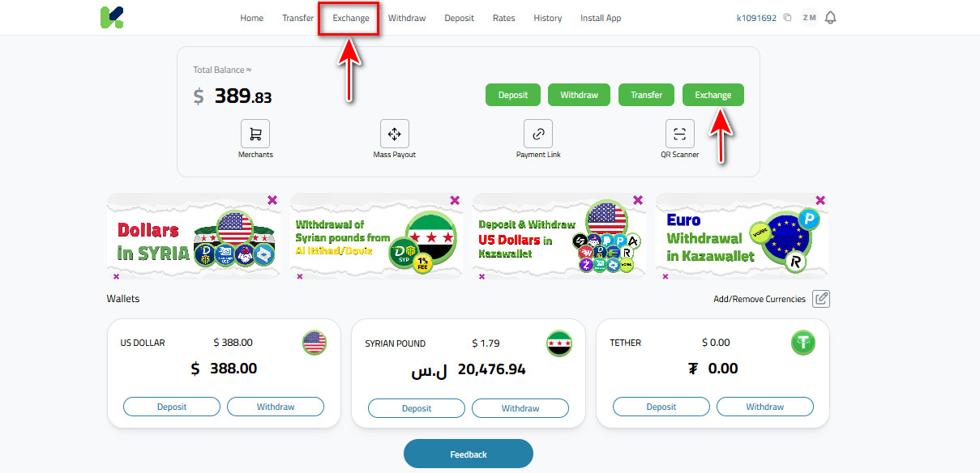The image size is (980, 473).
Task: Open the Rates page in navigation
Action: click(504, 18)
